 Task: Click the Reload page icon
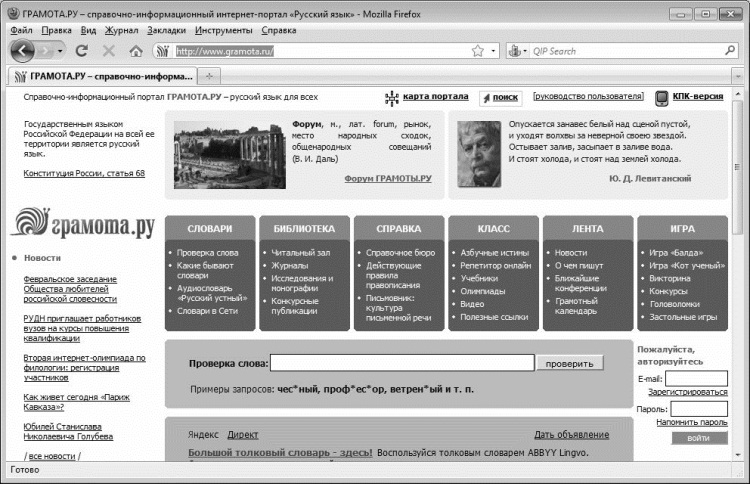pyautogui.click(x=82, y=51)
